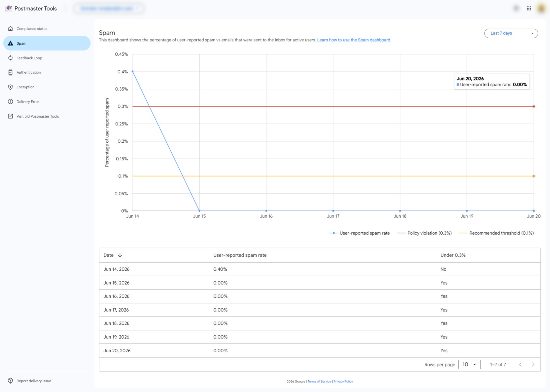Viewport: 550px width, 392px height.
Task: Click the Spam page heading
Action: click(107, 33)
